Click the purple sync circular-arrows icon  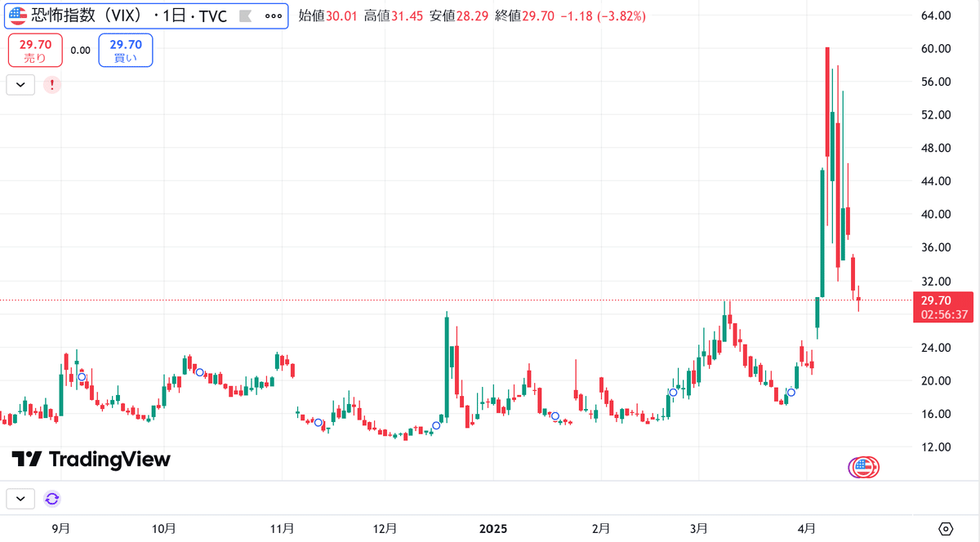tap(52, 498)
